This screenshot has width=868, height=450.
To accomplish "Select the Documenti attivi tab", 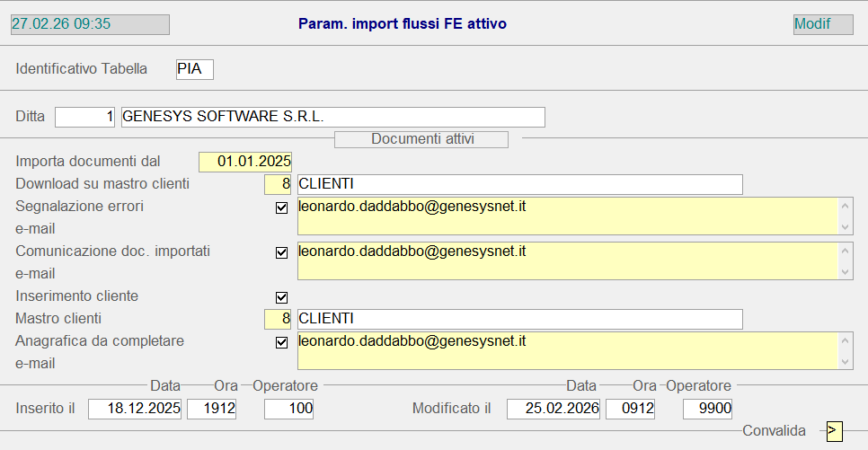I will pyautogui.click(x=421, y=139).
